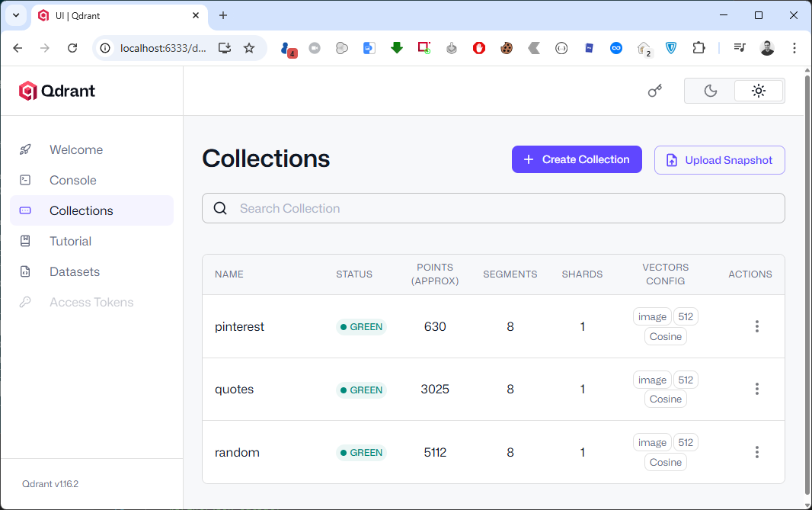This screenshot has height=510, width=812.
Task: Open the Console page from sidebar
Action: click(72, 180)
